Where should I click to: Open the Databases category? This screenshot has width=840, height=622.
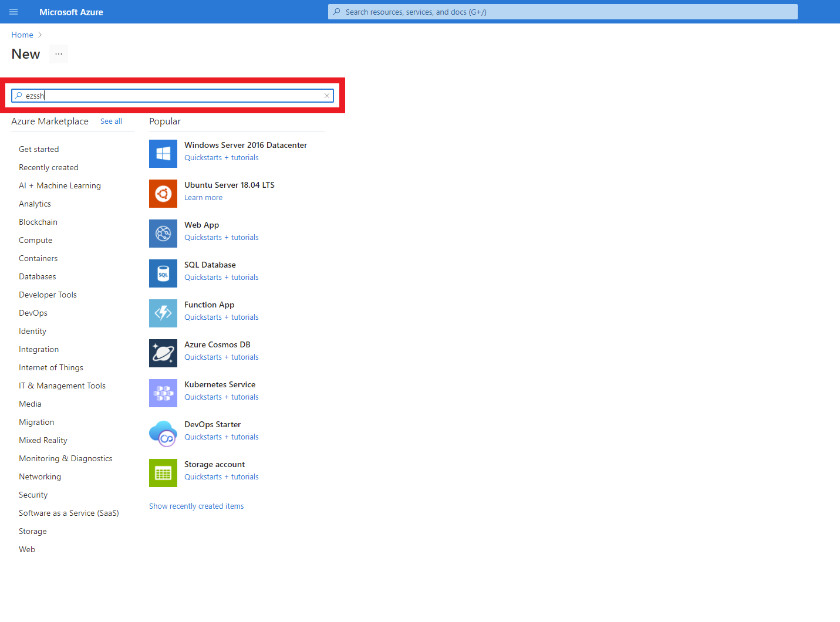click(38, 276)
